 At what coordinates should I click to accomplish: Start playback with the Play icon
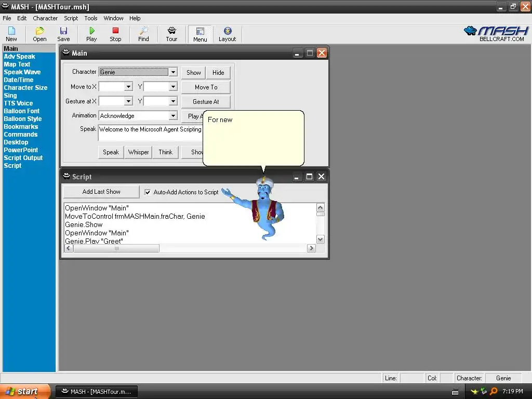[91, 34]
